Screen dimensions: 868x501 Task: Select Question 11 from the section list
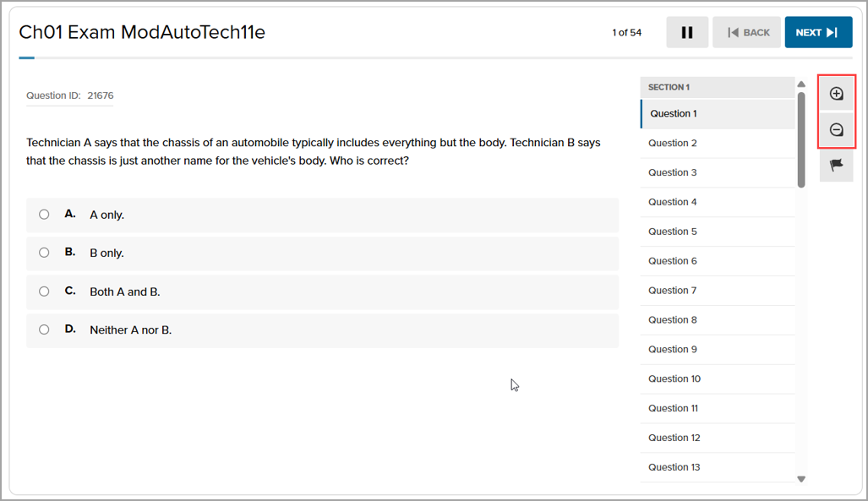pyautogui.click(x=673, y=408)
